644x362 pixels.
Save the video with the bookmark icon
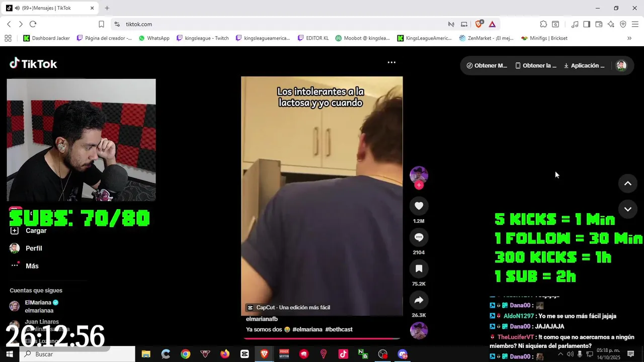(419, 268)
